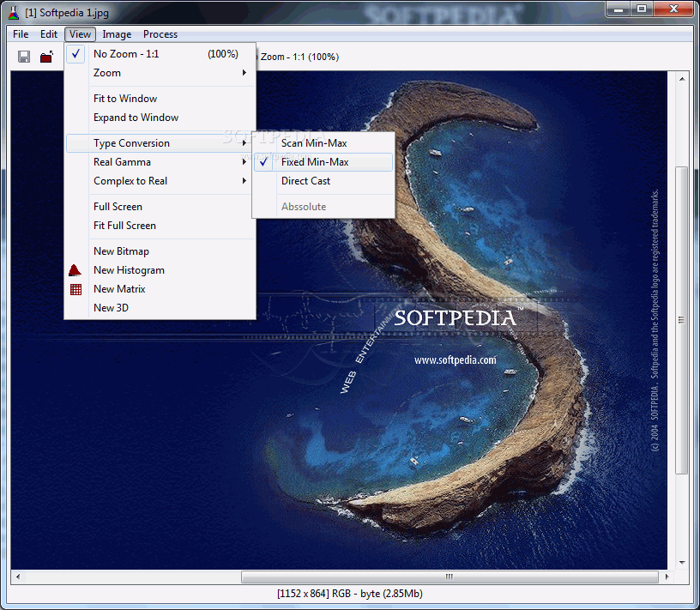700x610 pixels.
Task: Open the Edit menu
Action: (x=49, y=34)
